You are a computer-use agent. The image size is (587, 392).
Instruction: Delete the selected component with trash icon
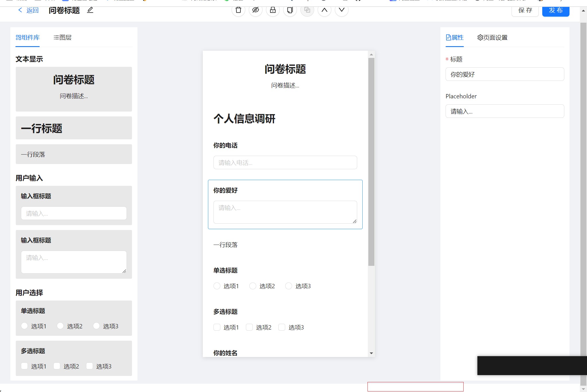point(238,10)
